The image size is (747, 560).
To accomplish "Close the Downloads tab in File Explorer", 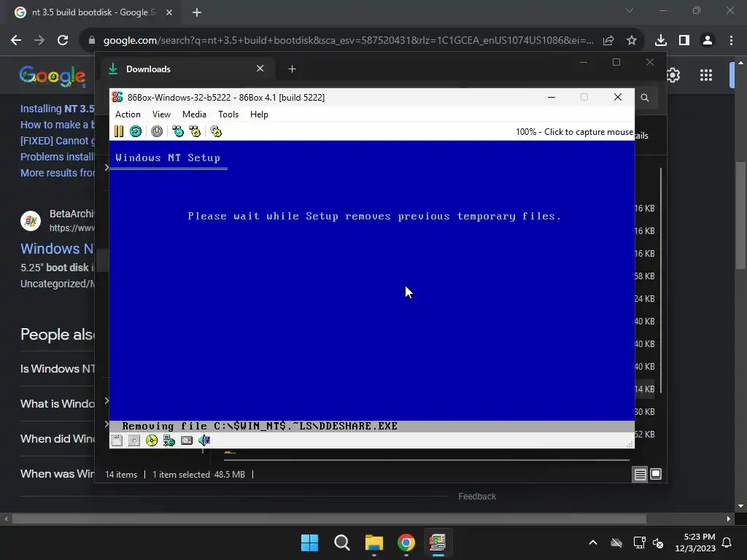I will tap(260, 69).
